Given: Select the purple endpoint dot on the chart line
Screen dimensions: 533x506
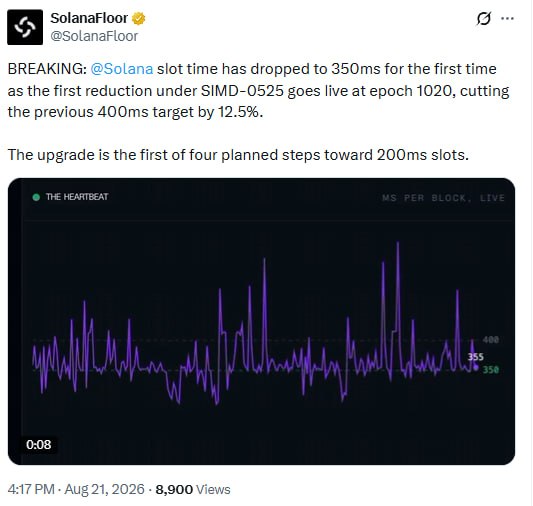Looking at the screenshot, I should click(x=476, y=368).
